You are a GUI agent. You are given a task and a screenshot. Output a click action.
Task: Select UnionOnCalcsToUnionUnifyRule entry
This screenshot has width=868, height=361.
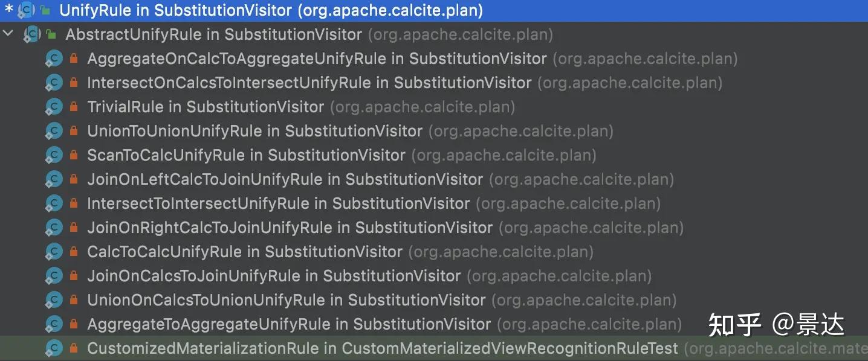[286, 300]
